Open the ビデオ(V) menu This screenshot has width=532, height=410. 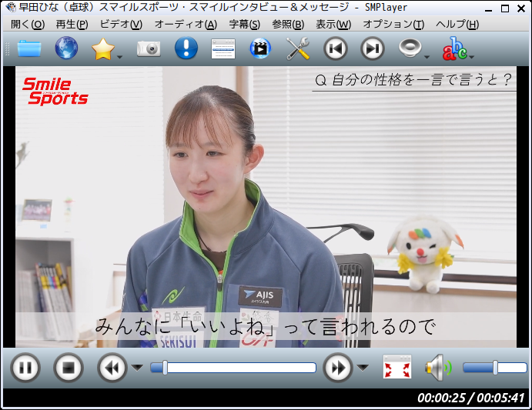point(121,24)
